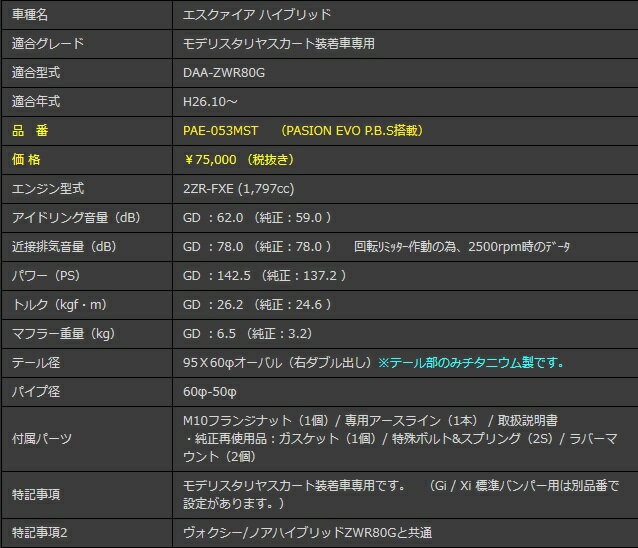Click the モデリスタリヤスカート装着車専用 grade value
Screen dimensions: 638x548
(x=279, y=44)
